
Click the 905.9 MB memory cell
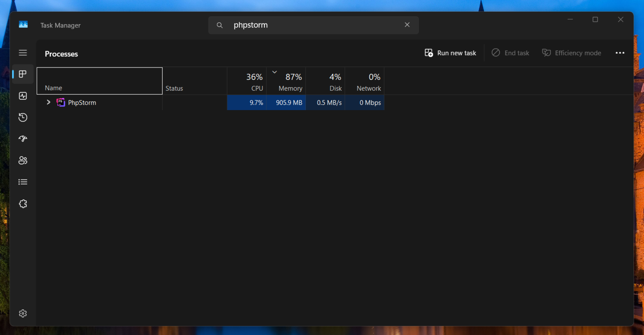(x=286, y=102)
